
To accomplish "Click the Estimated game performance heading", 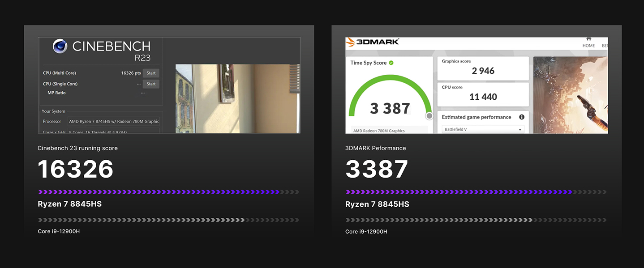I will coord(477,117).
